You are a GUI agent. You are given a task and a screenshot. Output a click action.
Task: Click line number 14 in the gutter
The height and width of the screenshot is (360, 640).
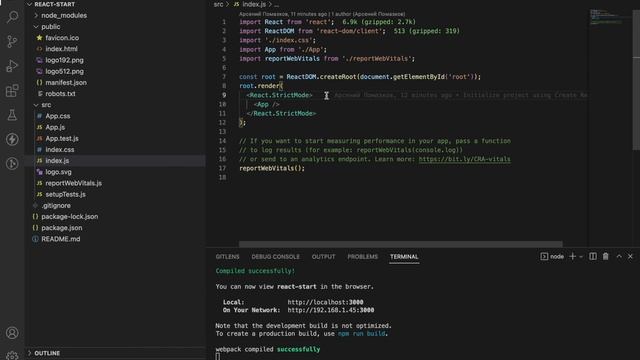click(x=222, y=141)
